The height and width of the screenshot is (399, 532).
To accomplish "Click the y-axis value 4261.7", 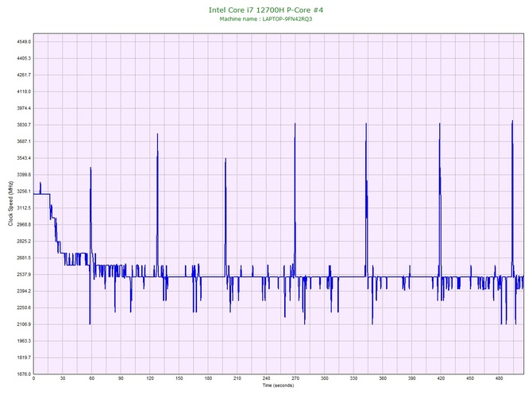I will pos(24,75).
